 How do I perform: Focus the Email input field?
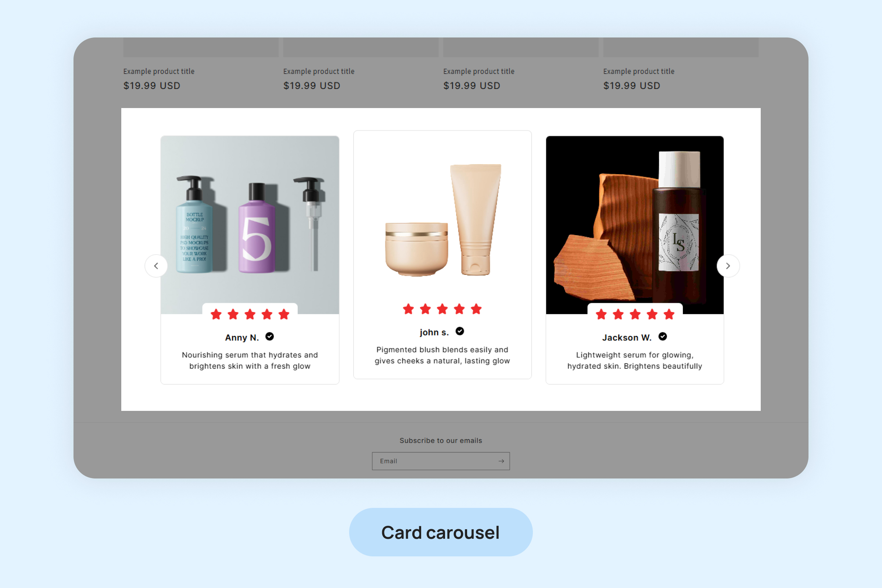(441, 461)
